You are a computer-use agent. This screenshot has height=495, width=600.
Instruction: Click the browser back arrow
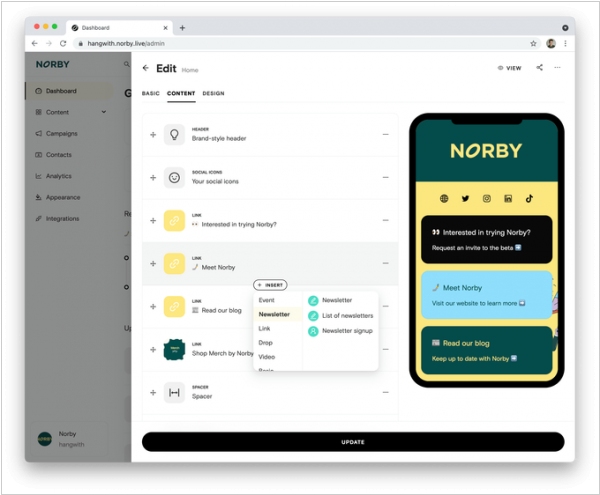[34, 44]
